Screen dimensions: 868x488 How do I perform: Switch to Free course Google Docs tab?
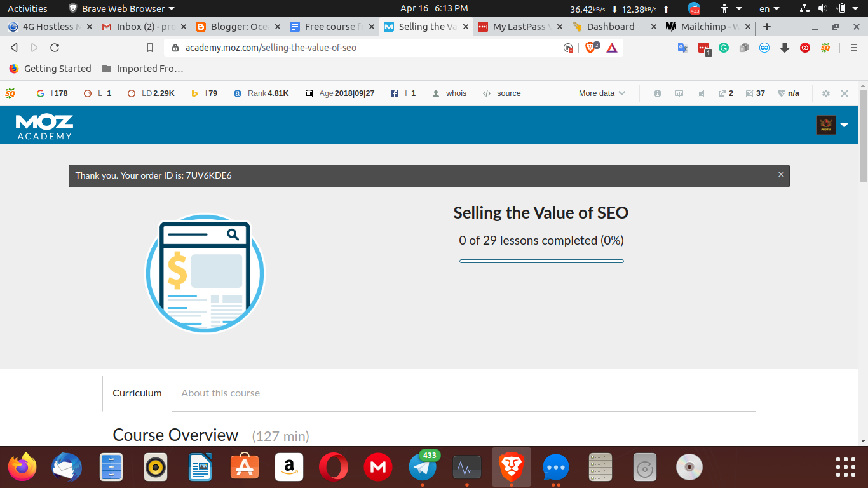coord(332,27)
